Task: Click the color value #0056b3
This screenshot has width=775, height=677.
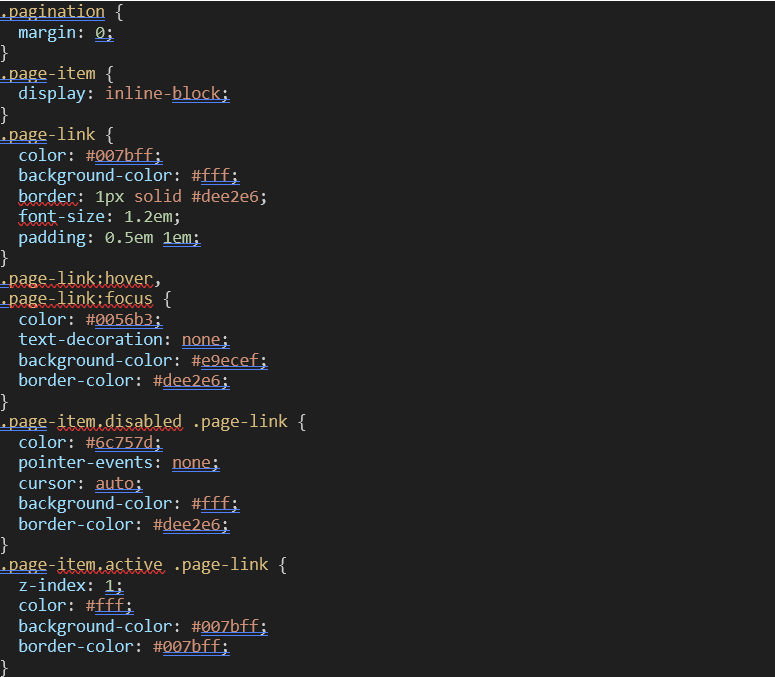Action: coord(123,320)
